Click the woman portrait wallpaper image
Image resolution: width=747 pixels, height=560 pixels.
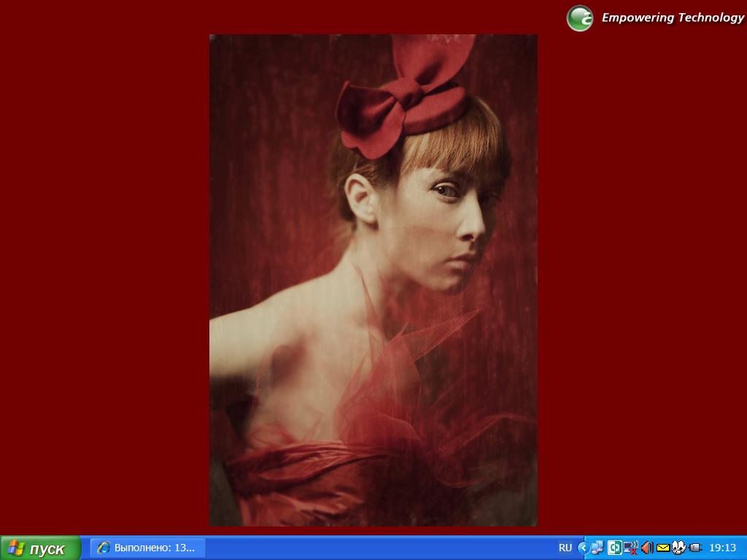373,280
